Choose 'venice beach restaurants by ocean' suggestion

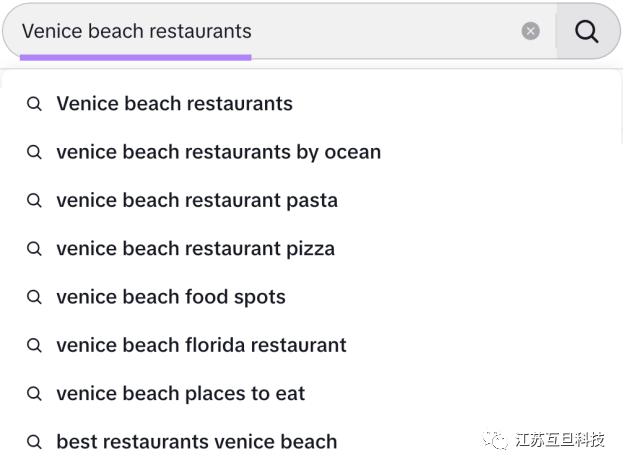pyautogui.click(x=218, y=152)
